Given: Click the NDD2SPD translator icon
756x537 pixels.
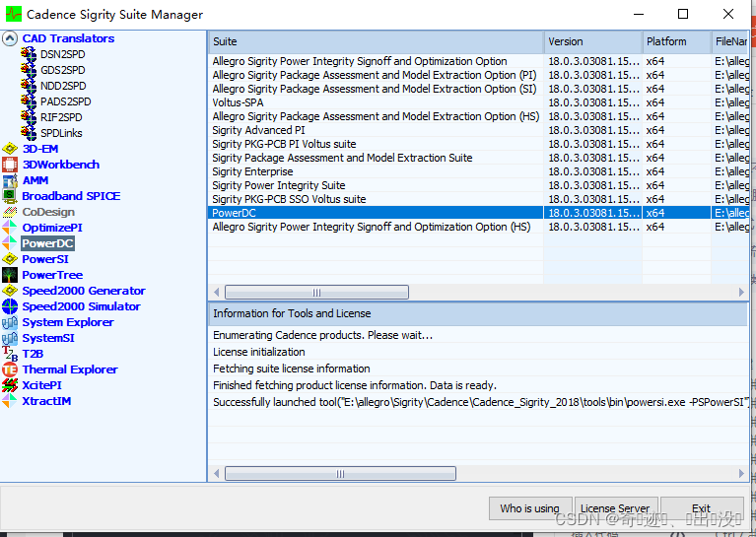Looking at the screenshot, I should pyautogui.click(x=29, y=86).
